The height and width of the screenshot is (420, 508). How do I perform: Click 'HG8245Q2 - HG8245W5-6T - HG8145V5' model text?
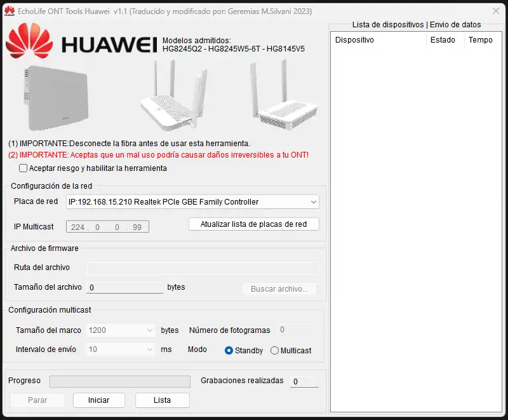click(x=234, y=49)
